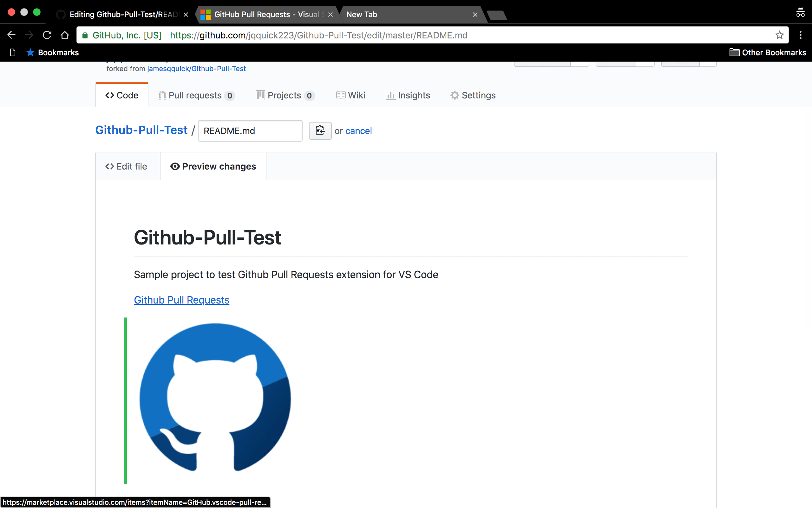Close the GitHub Pull Requests Visual Studio tab
This screenshot has width=812, height=508.
click(x=331, y=15)
